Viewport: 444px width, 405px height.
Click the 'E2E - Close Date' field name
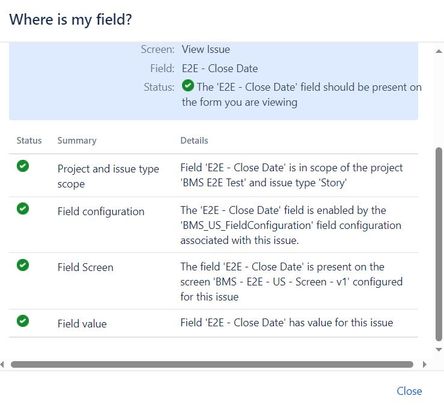pos(220,68)
